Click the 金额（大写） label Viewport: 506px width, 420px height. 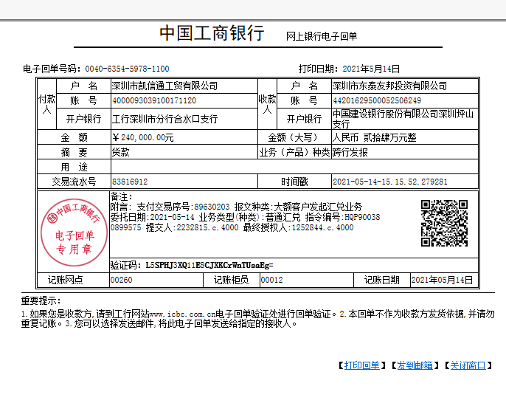pyautogui.click(x=294, y=137)
